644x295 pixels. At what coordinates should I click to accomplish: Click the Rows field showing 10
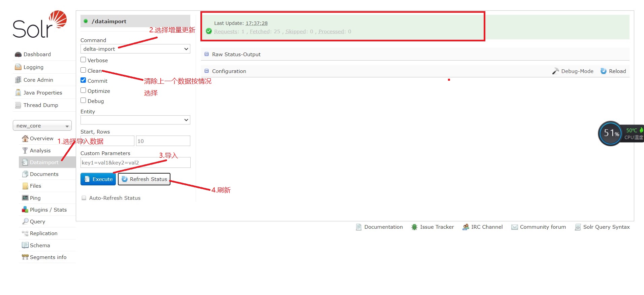pyautogui.click(x=163, y=141)
